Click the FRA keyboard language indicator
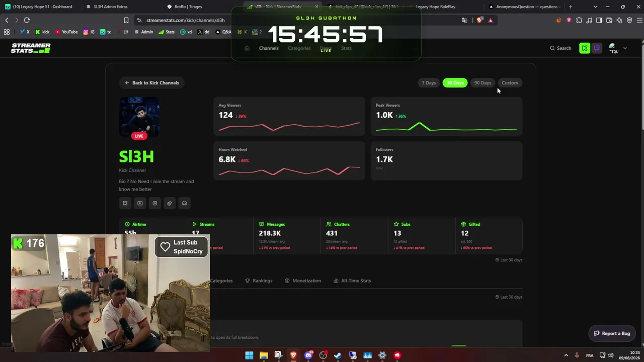Screen dimensions: 644x362 tap(590, 355)
